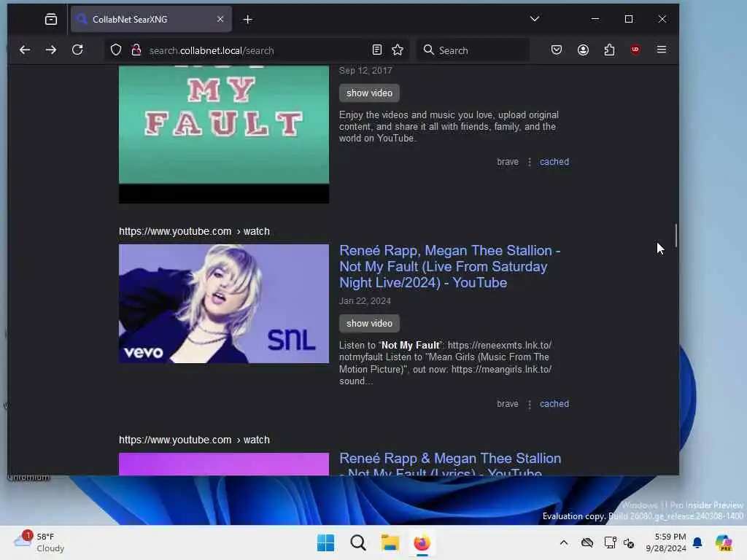This screenshot has height=560, width=747.
Task: Open the Firefox account icon
Action: coord(583,50)
